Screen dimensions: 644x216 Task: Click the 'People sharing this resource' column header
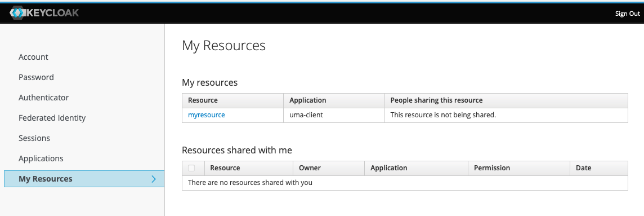[506, 100]
